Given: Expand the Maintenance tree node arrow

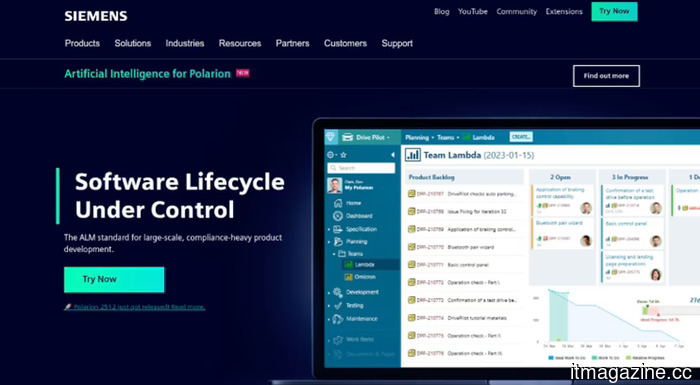Looking at the screenshot, I should pyautogui.click(x=329, y=319).
